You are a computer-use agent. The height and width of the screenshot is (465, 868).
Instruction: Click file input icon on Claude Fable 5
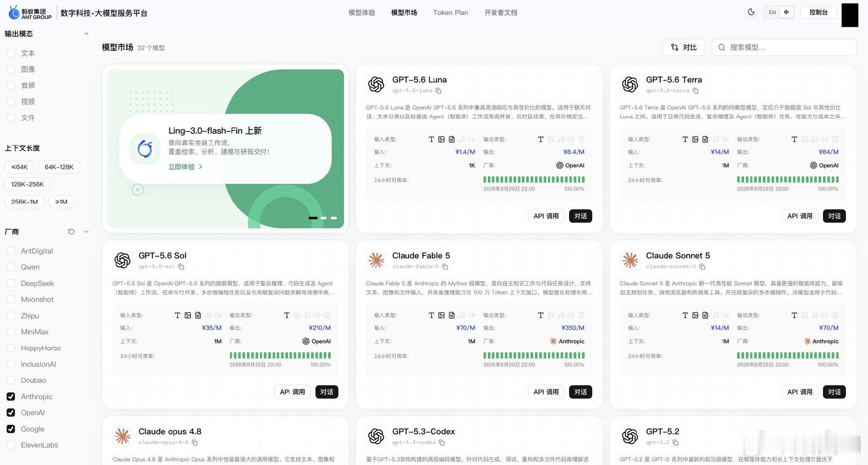click(452, 316)
